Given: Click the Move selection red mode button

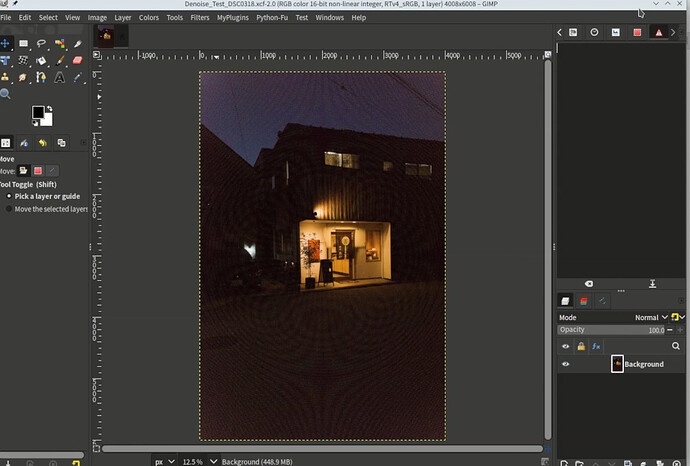Looking at the screenshot, I should [38, 171].
